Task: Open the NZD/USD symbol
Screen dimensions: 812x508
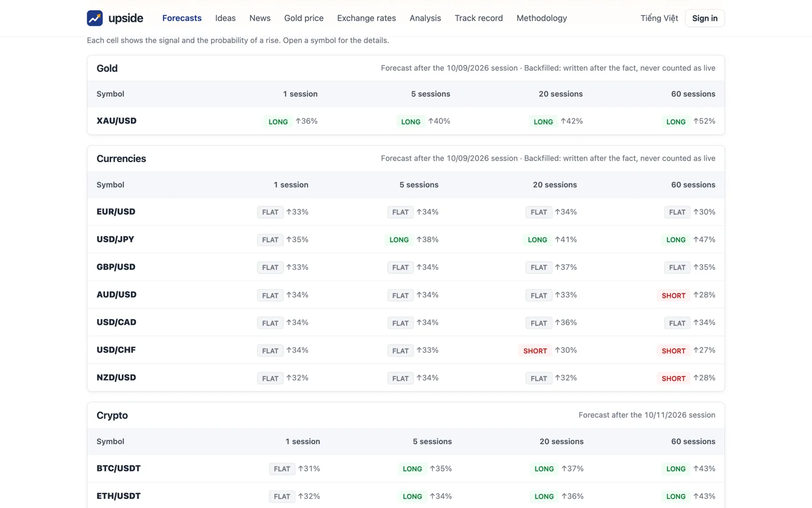Action: tap(116, 378)
